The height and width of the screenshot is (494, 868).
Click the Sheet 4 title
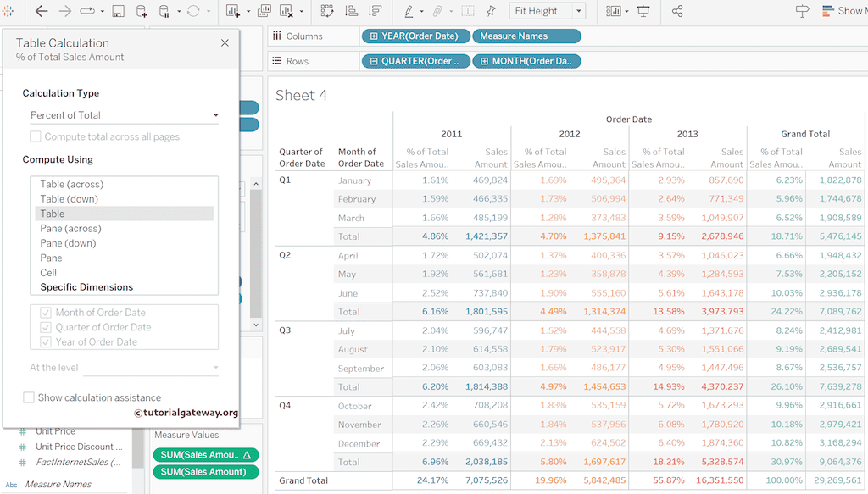coord(301,95)
